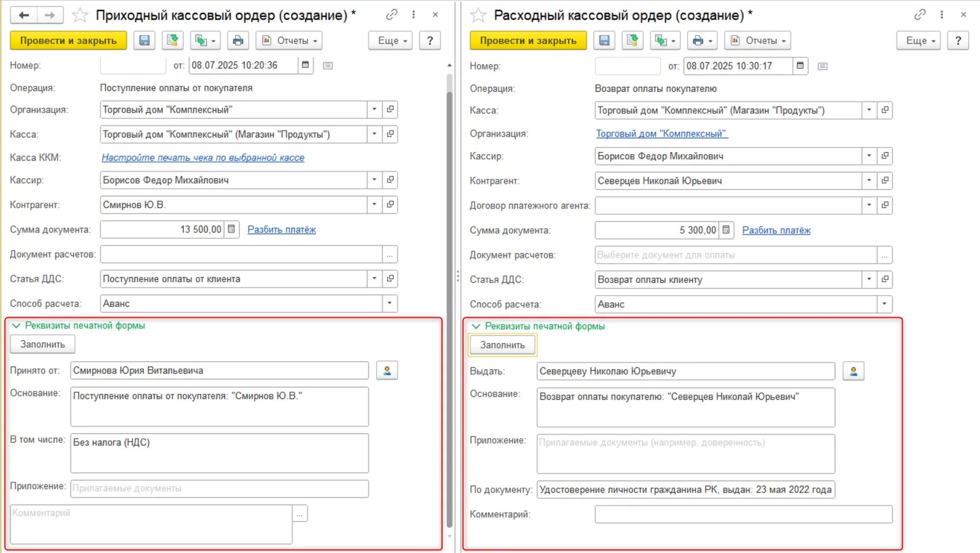This screenshot has width=980, height=553.
Task: Post the Расходный ордер using the green-arrow icon
Action: [x=632, y=40]
